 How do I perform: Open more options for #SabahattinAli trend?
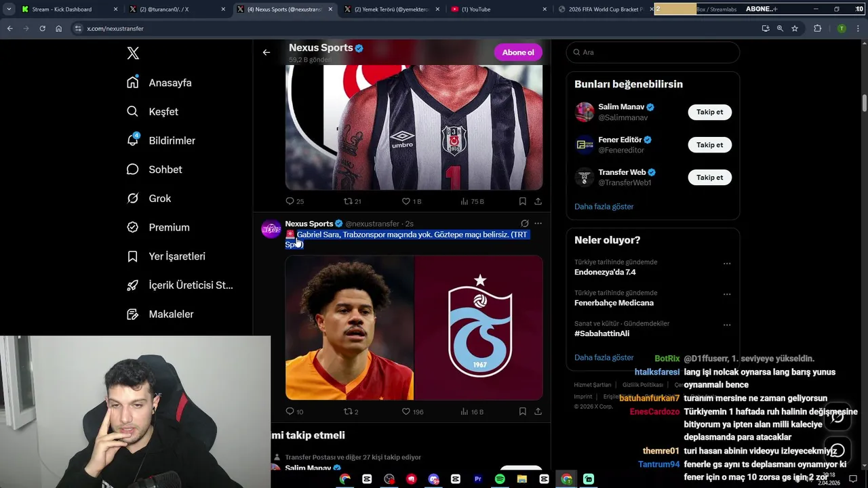pos(727,325)
